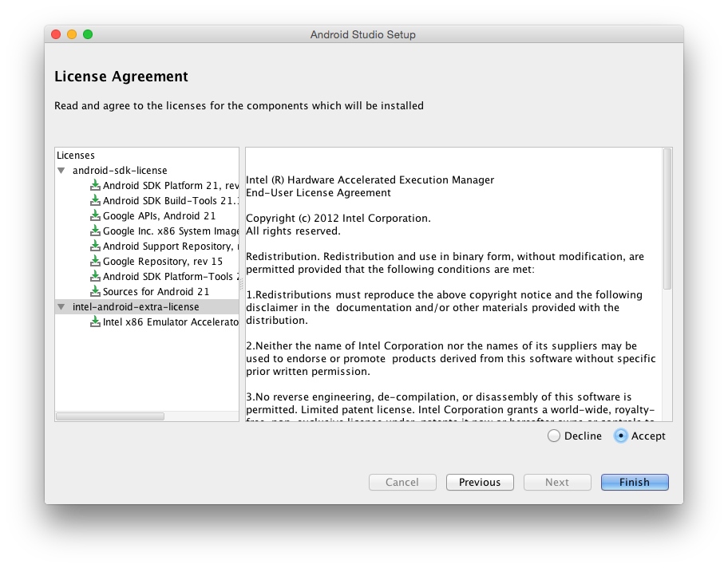Click the Licenses header label

pos(76,156)
